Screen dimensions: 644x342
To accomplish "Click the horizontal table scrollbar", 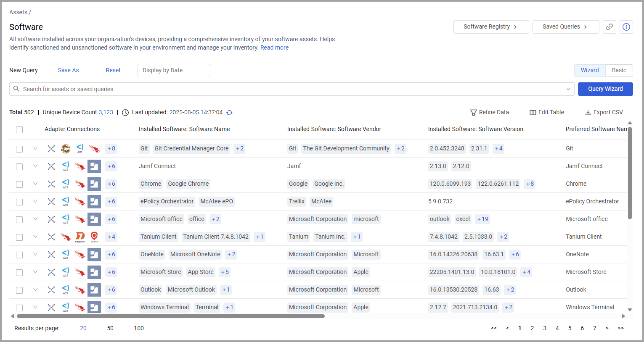I will (x=170, y=316).
